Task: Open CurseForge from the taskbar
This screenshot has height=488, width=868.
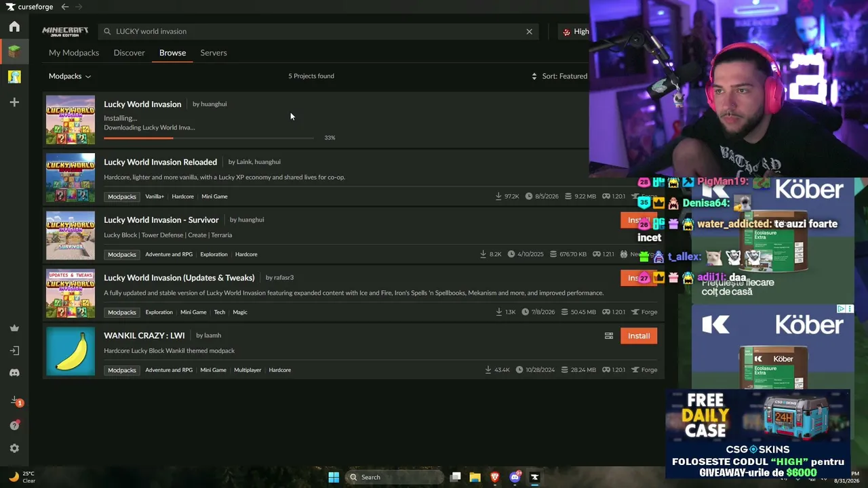Action: [534, 477]
